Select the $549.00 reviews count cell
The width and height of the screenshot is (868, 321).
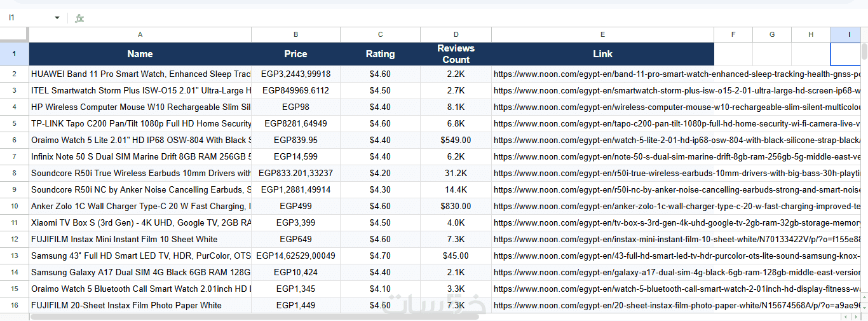click(x=456, y=140)
